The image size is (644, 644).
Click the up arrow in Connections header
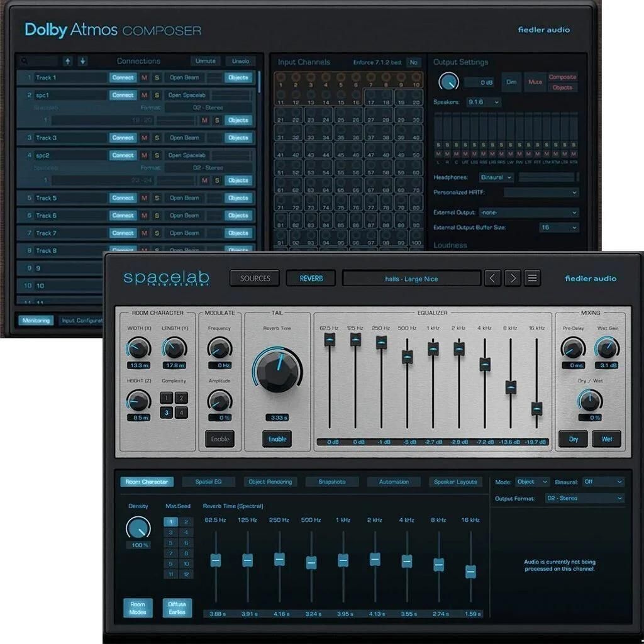(x=68, y=61)
